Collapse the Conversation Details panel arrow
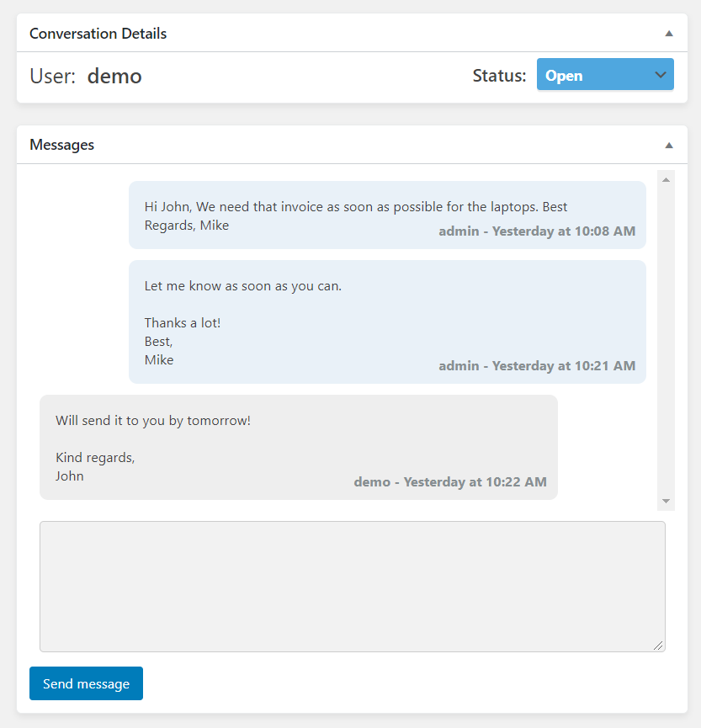 point(669,34)
